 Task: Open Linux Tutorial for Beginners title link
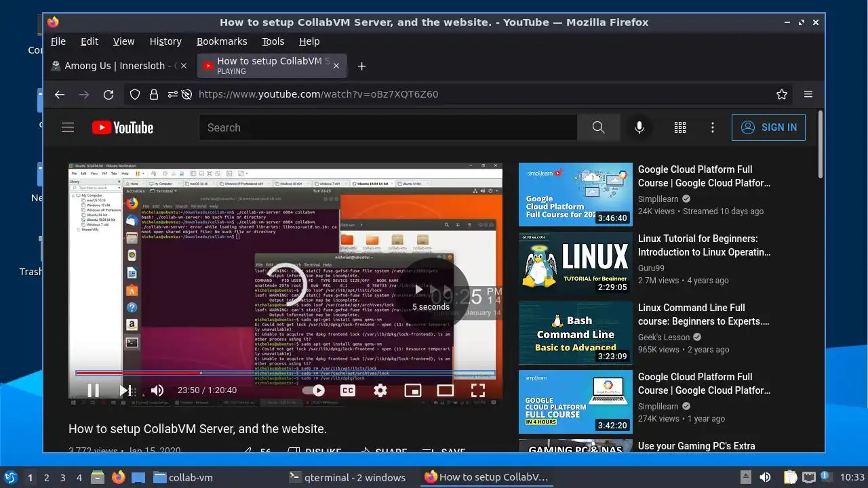point(705,245)
